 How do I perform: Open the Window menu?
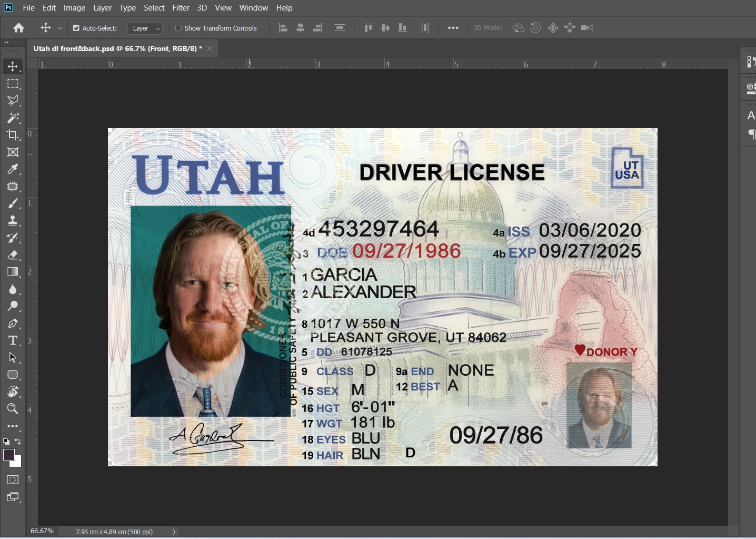[x=254, y=8]
